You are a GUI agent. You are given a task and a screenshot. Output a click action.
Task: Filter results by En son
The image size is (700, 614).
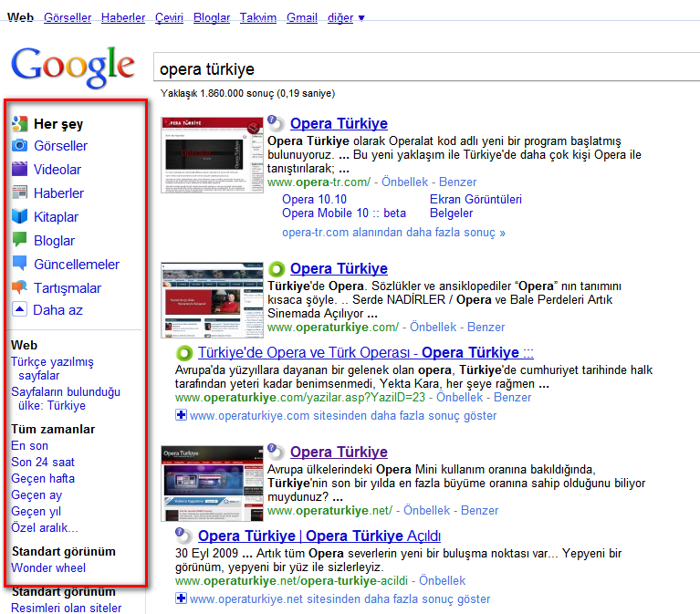[29, 445]
